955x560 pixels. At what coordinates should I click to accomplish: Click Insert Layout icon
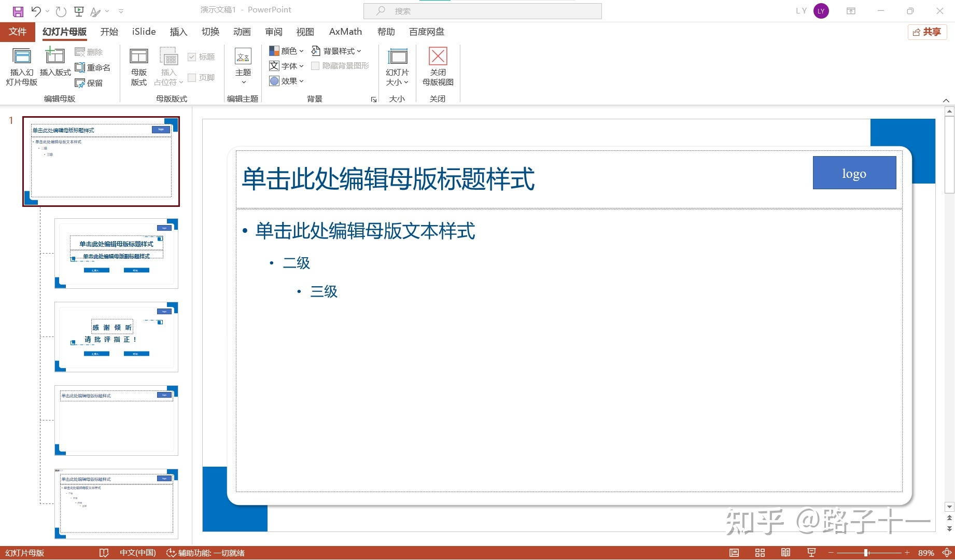[x=55, y=62]
